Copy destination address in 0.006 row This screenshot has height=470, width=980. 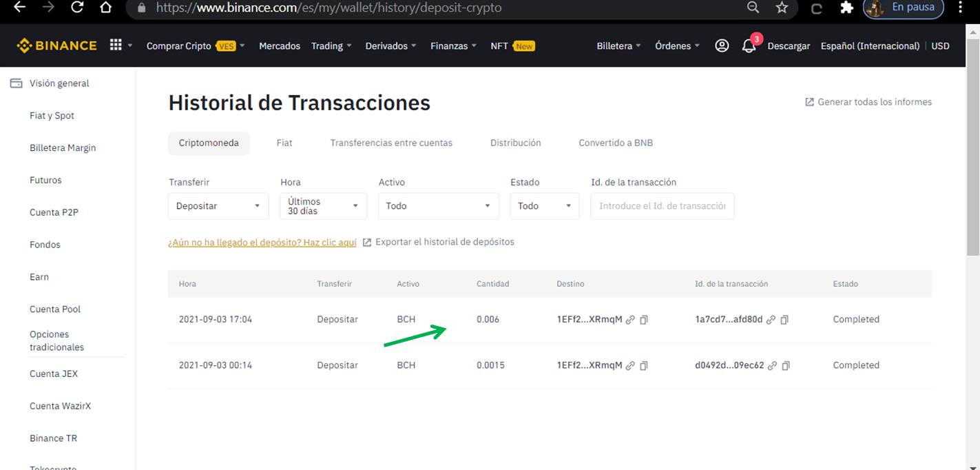click(644, 320)
